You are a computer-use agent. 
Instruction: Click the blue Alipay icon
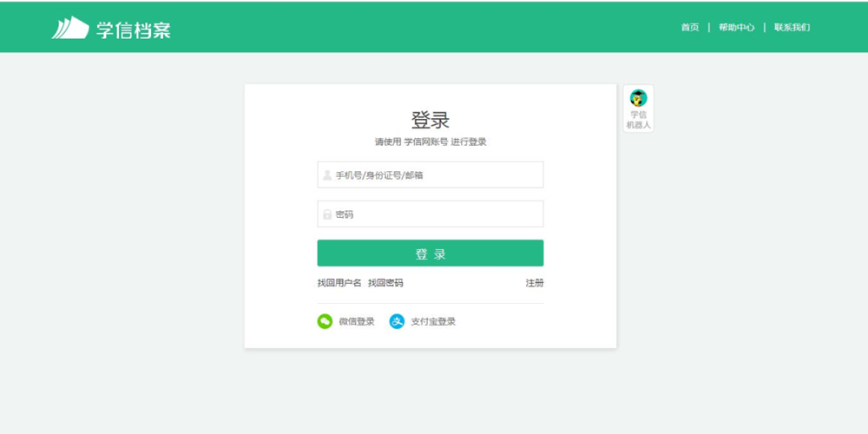[397, 321]
